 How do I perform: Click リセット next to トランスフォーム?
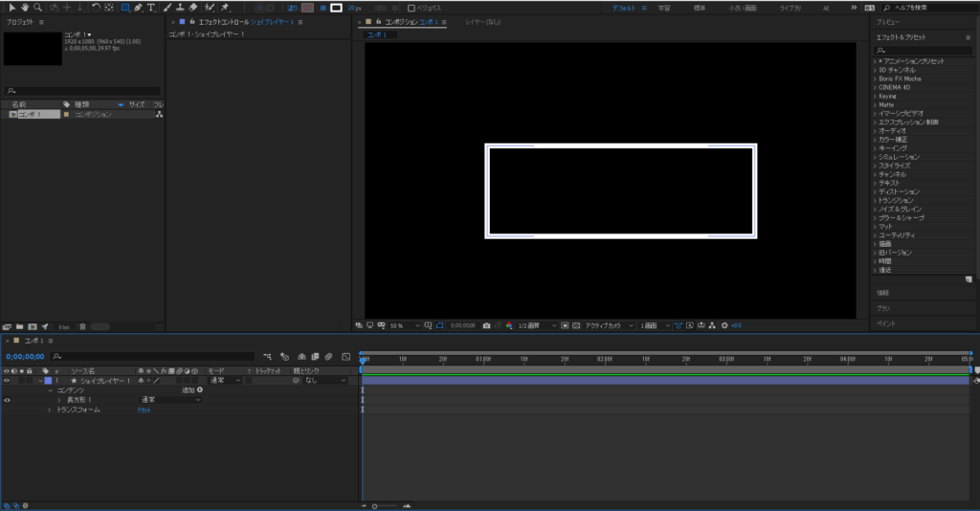tap(144, 410)
